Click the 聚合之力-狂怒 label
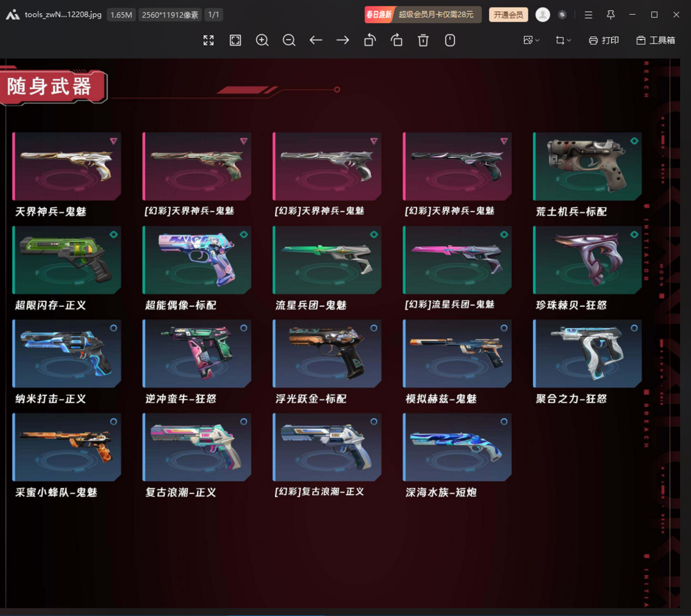Viewport: 691px width, 616px height. pos(571,399)
